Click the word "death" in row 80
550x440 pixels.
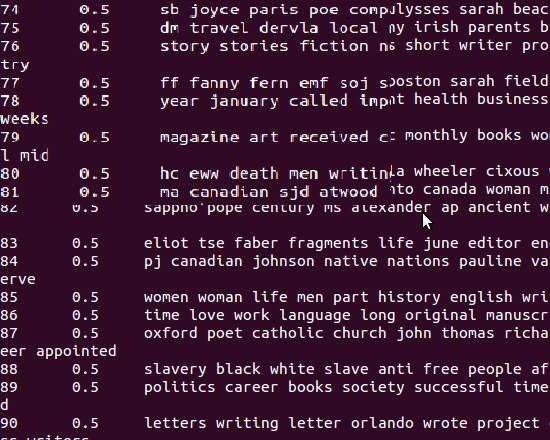coord(254,174)
